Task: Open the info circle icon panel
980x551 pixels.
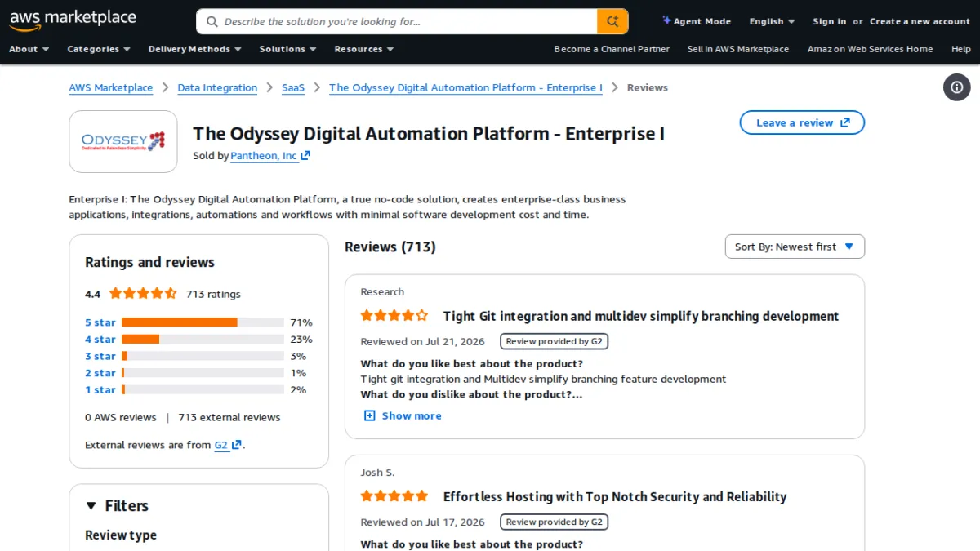Action: [x=957, y=87]
